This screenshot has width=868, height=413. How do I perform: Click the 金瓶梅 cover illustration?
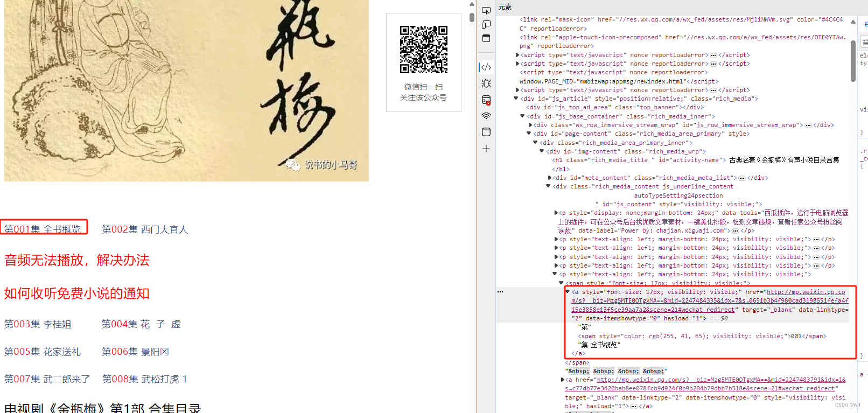pyautogui.click(x=186, y=90)
